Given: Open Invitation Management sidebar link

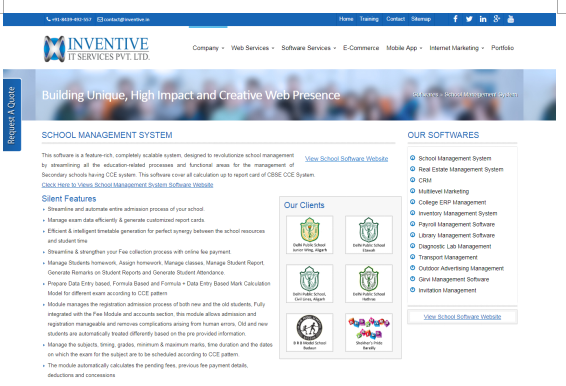Looking at the screenshot, I should 447,290.
